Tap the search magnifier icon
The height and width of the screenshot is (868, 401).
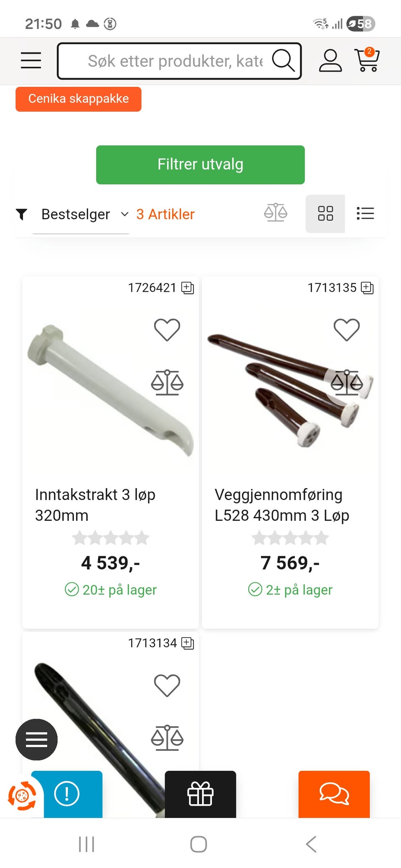coord(284,61)
